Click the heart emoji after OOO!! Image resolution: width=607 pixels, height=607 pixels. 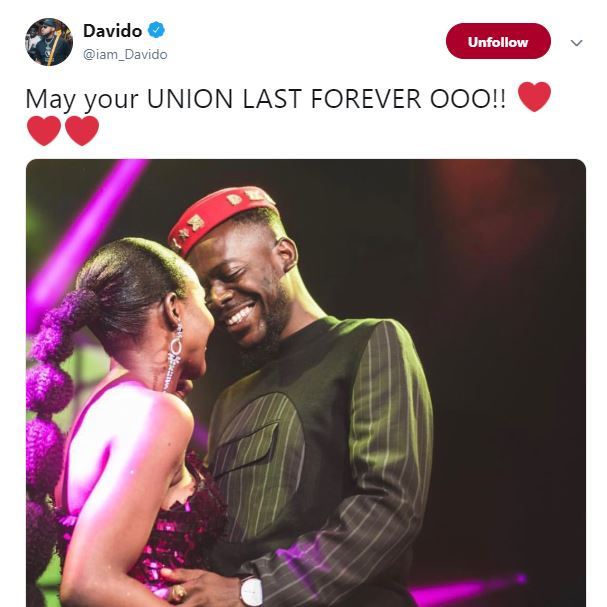click(x=534, y=97)
